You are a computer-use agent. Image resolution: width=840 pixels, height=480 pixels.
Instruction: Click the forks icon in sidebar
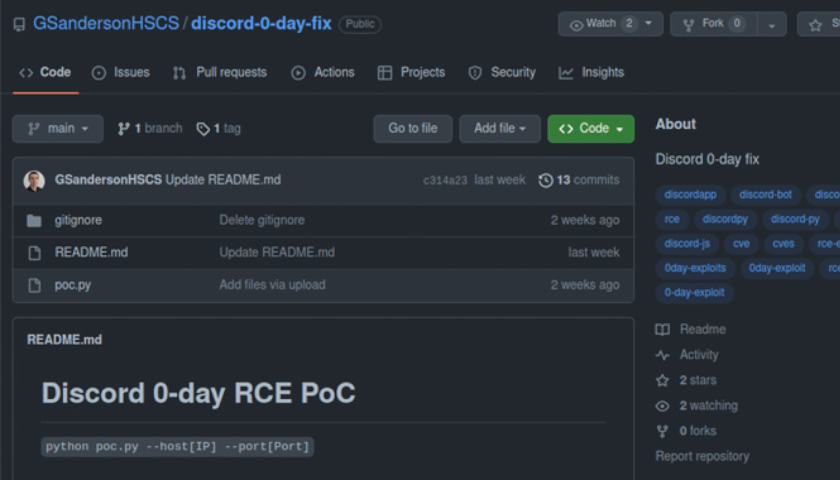point(663,431)
